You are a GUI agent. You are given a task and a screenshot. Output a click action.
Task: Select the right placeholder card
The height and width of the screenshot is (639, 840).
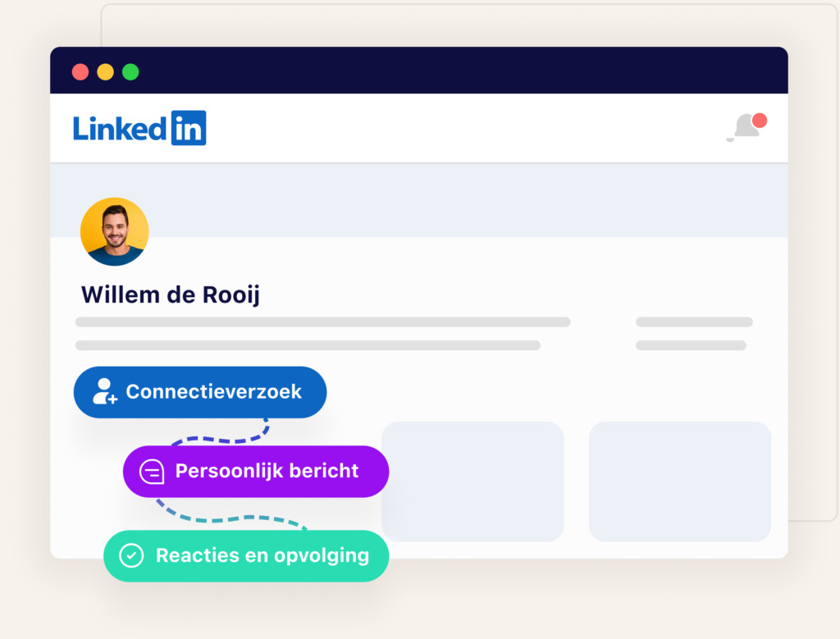(680, 481)
